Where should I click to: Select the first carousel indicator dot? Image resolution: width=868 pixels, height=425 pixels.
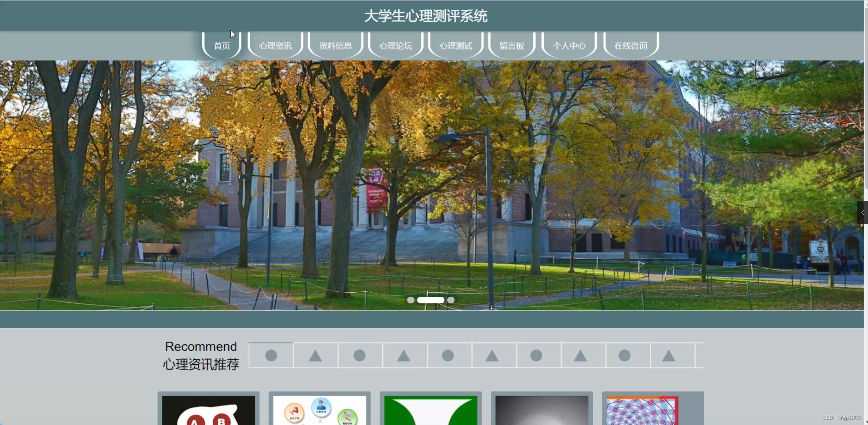410,300
